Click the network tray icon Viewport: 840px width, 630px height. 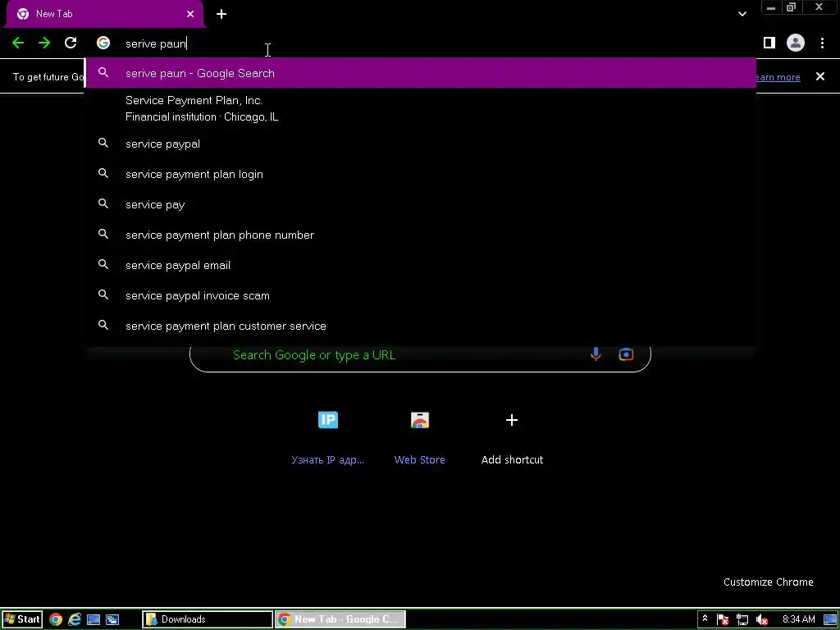[742, 620]
